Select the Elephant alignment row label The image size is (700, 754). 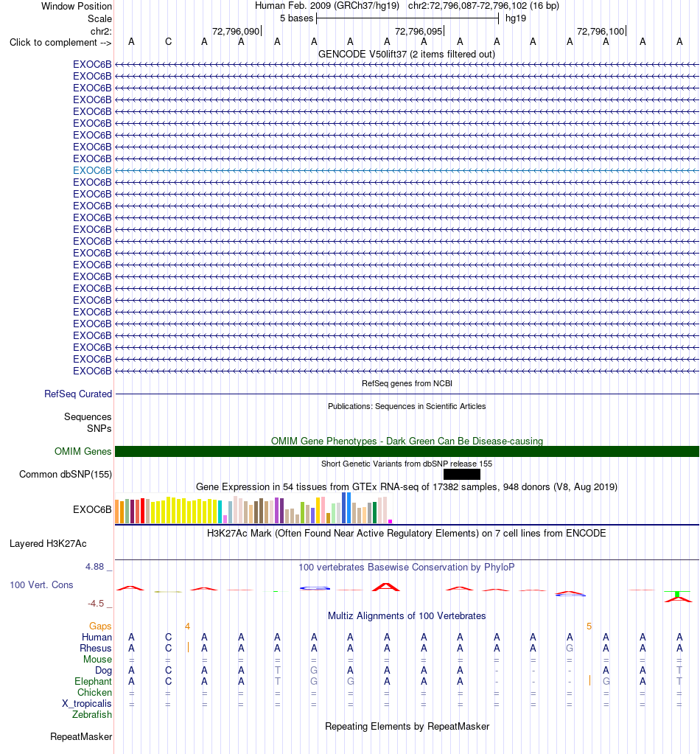click(93, 681)
